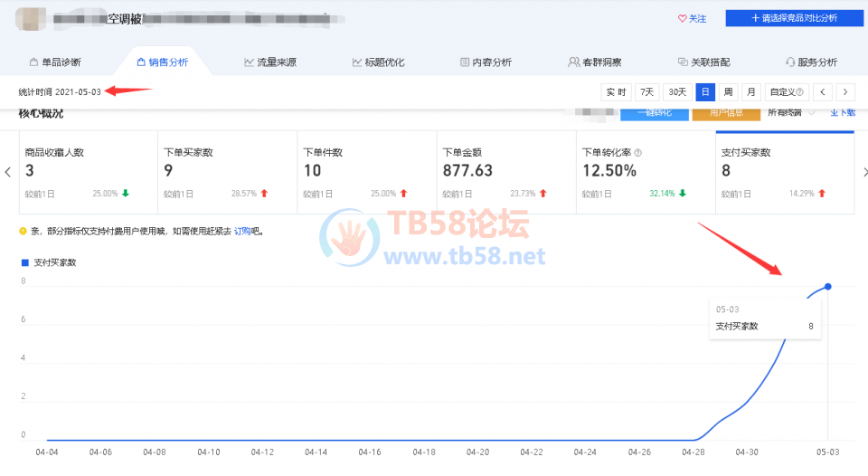Image resolution: width=868 pixels, height=476 pixels.
Task: Click the 04-28 axis label
Action: click(693, 452)
